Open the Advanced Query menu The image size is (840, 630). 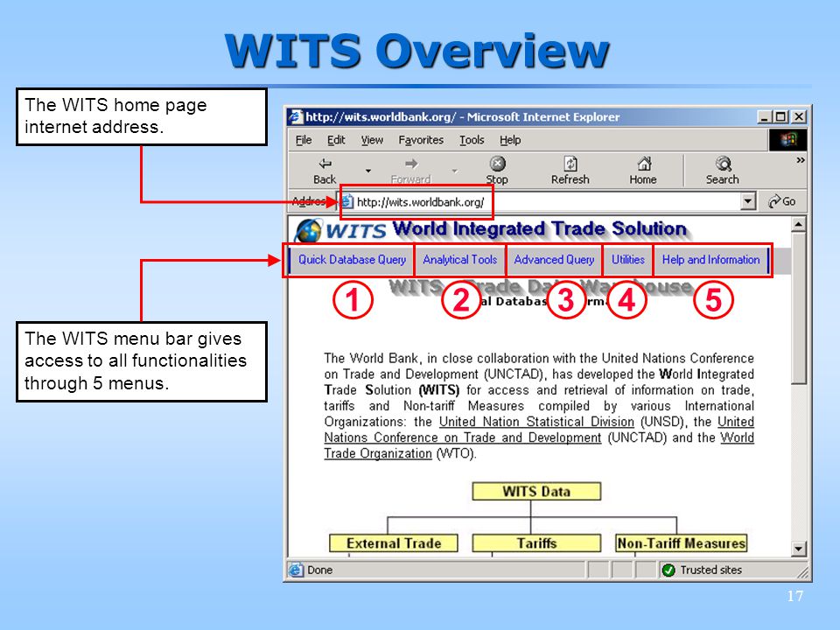(x=555, y=260)
